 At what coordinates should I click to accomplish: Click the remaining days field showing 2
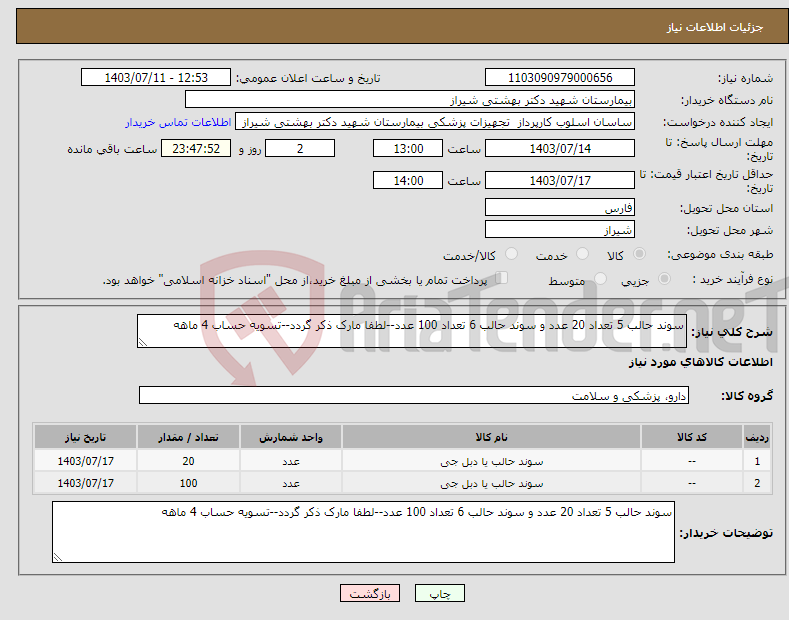pos(300,148)
